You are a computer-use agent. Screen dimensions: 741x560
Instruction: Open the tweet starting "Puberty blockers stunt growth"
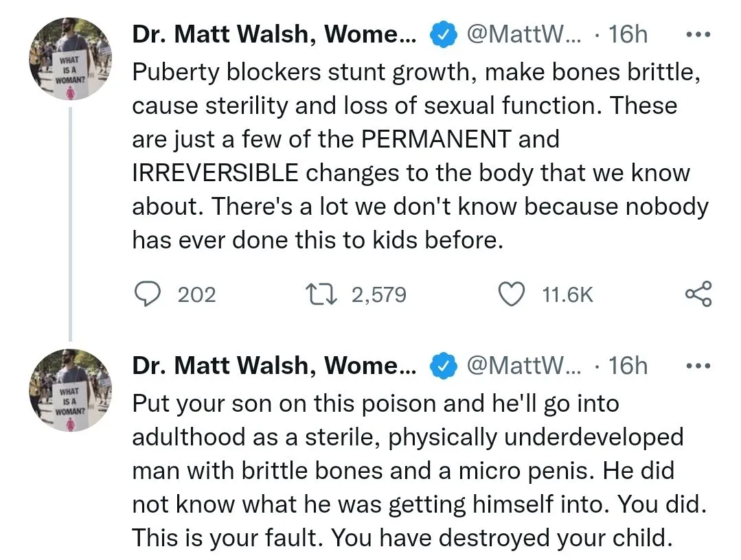click(412, 156)
